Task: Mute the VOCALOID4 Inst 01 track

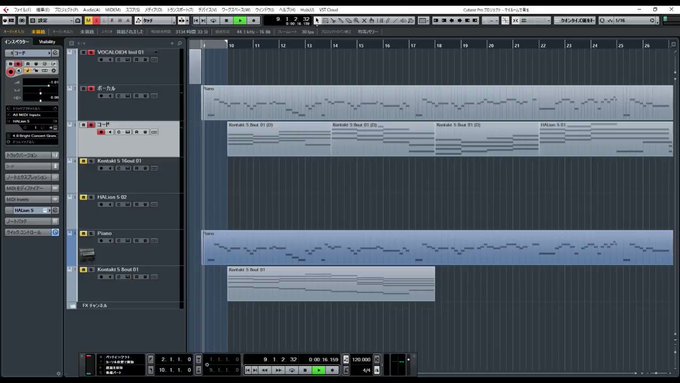Action: click(x=83, y=52)
